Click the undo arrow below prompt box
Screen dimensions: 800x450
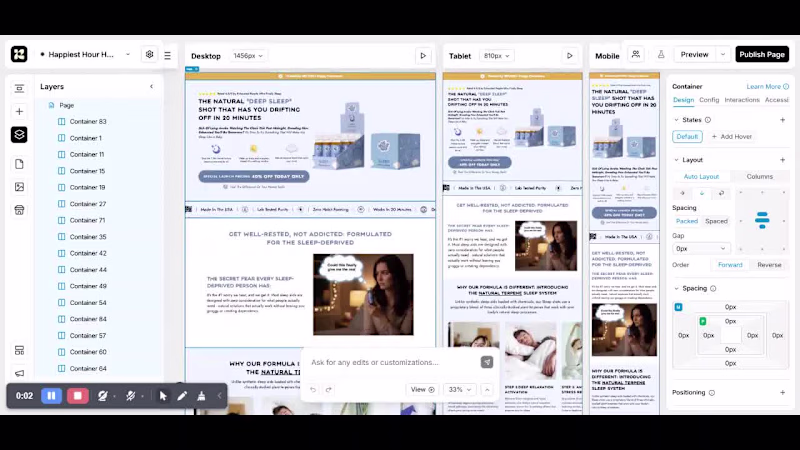click(313, 389)
